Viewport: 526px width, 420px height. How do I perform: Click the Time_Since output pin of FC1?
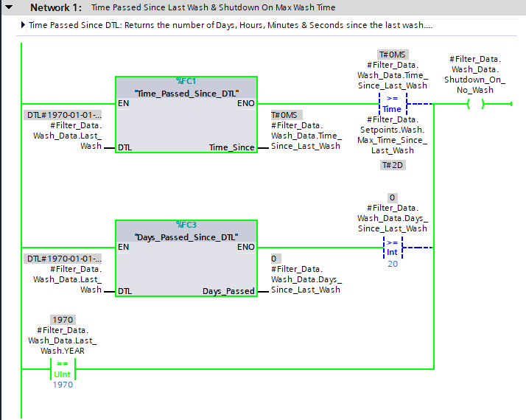coord(231,147)
